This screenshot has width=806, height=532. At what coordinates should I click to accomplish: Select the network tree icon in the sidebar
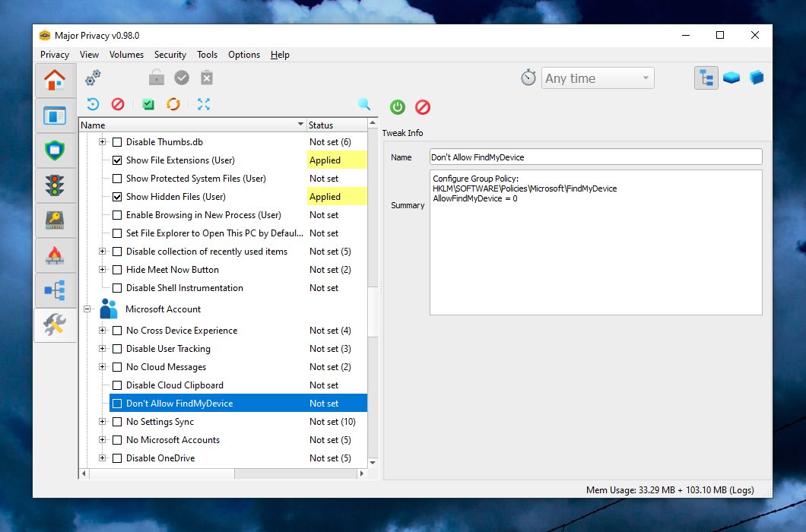[x=55, y=290]
